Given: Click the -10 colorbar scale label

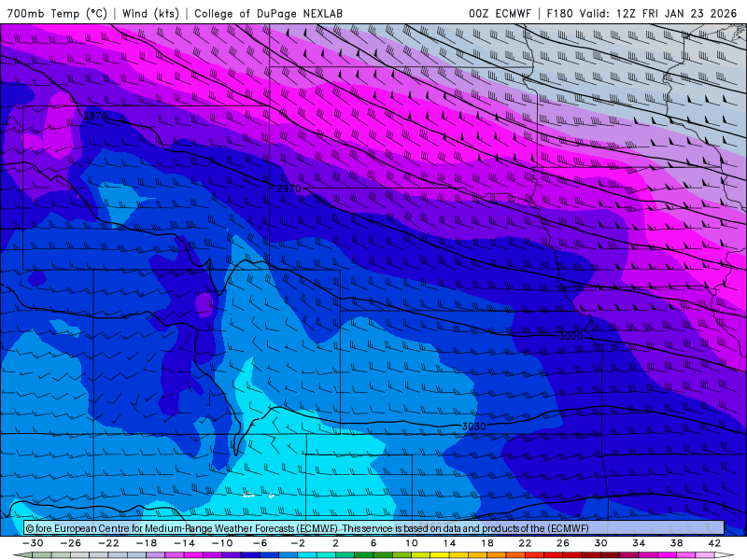Looking at the screenshot, I should 222,543.
